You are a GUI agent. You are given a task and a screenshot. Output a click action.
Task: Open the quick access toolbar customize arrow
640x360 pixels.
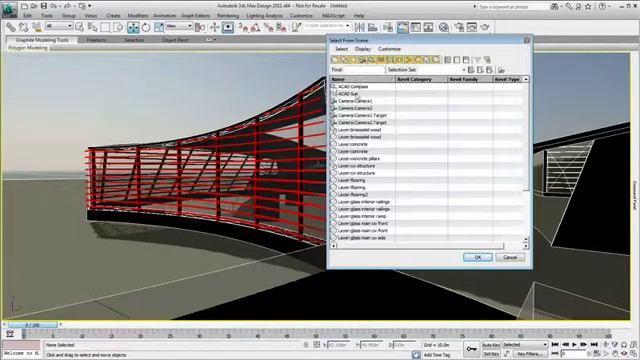click(x=90, y=6)
